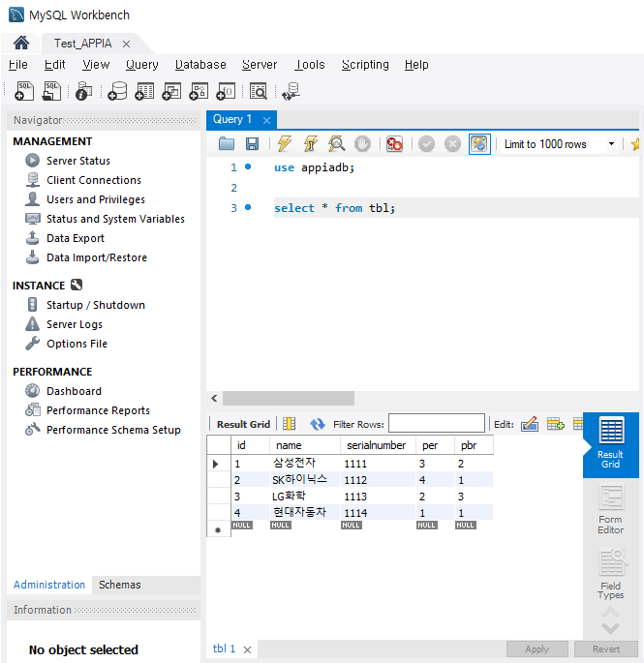Close the tbl 1 result tab
This screenshot has width=644, height=663.
click(248, 649)
